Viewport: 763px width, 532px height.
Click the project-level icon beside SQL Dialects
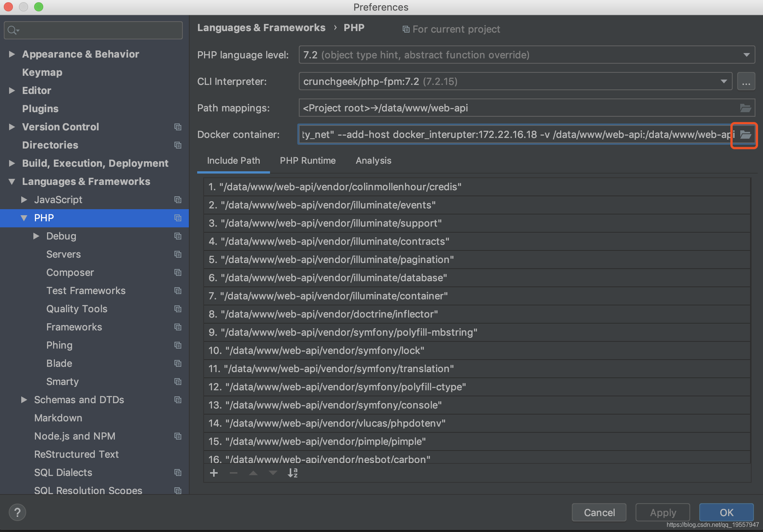[178, 473]
